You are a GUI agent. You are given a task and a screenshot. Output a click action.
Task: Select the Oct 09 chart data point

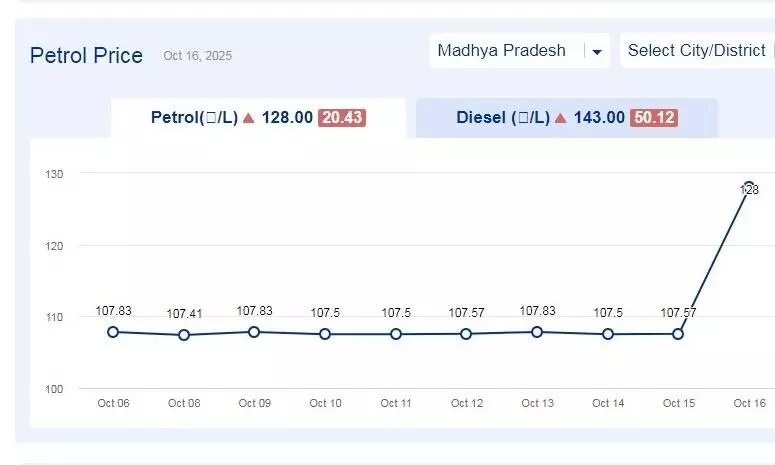point(255,332)
